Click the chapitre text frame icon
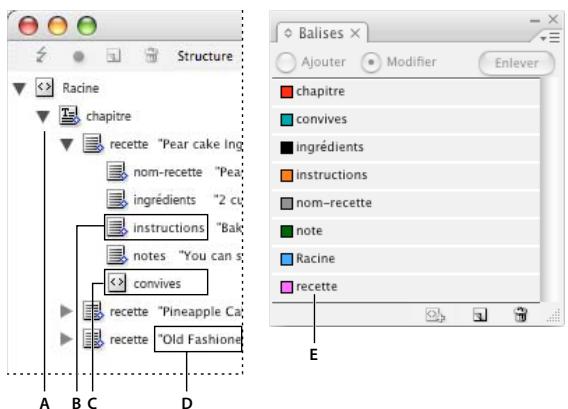This screenshot has width=568, height=409. [x=69, y=116]
